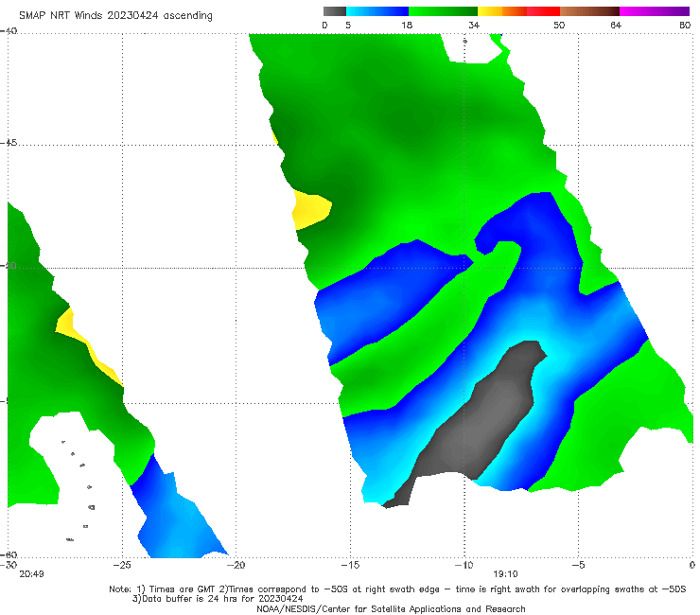Click the gray 0-5 segment of the color bar

click(335, 11)
